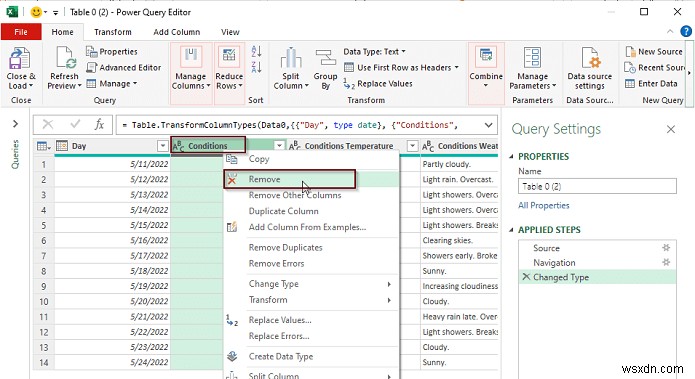
Task: Sort ascending A to Z
Action: [x=256, y=51]
